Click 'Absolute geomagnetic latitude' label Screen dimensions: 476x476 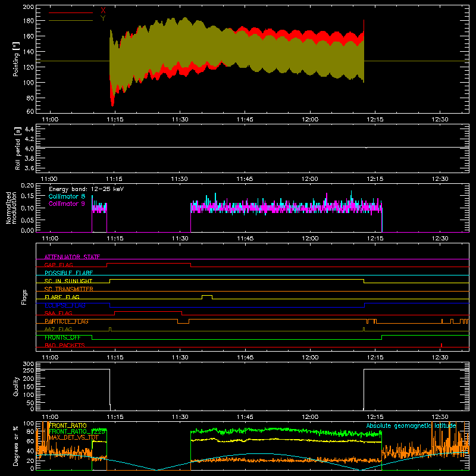[411, 425]
